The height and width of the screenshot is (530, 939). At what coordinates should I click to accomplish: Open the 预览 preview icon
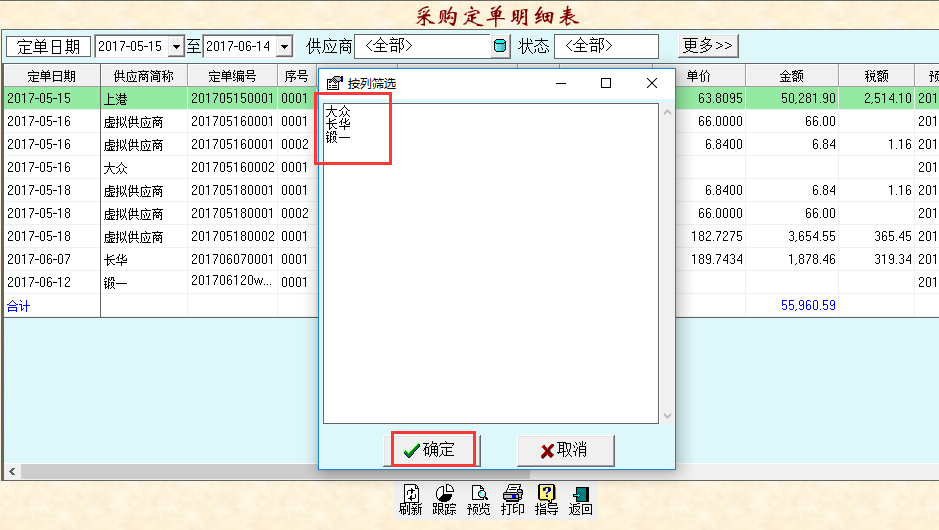click(x=478, y=499)
